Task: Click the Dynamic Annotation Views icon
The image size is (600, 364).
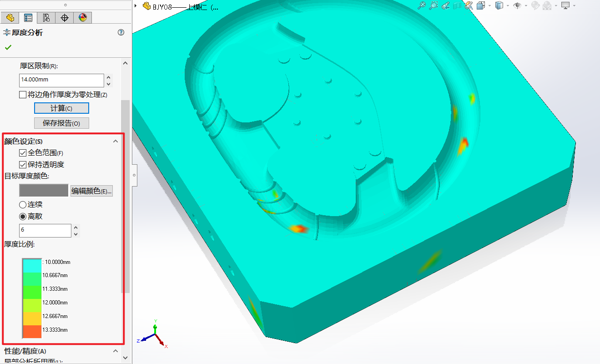Action: tap(469, 5)
